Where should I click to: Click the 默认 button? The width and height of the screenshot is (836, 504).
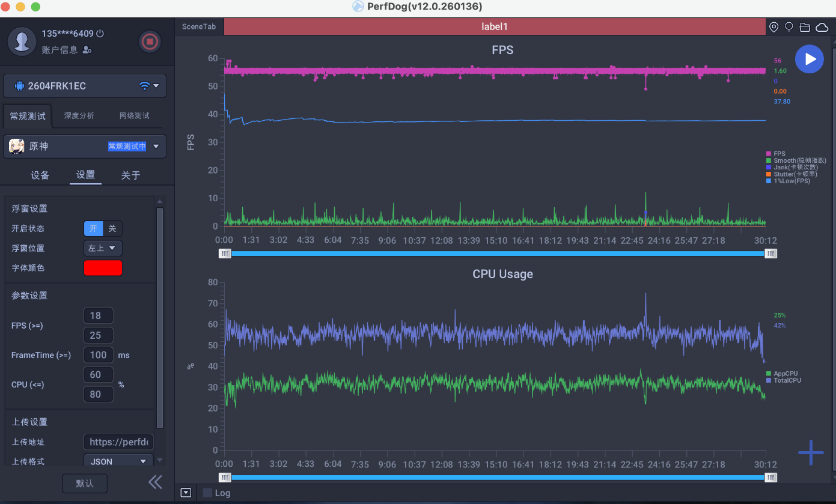click(85, 483)
